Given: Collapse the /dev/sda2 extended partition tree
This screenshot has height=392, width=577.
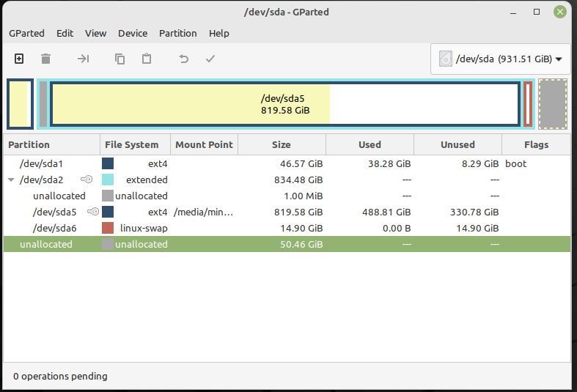Looking at the screenshot, I should [x=11, y=180].
